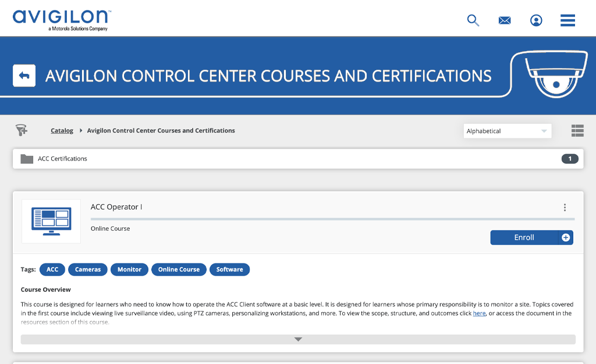The height and width of the screenshot is (364, 596).
Task: Open the filter funnel icon
Action: pyautogui.click(x=22, y=130)
